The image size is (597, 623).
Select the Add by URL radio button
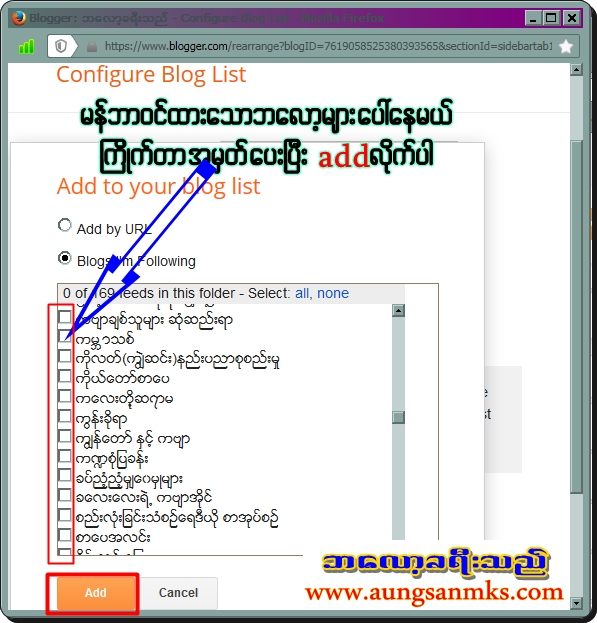click(x=64, y=225)
